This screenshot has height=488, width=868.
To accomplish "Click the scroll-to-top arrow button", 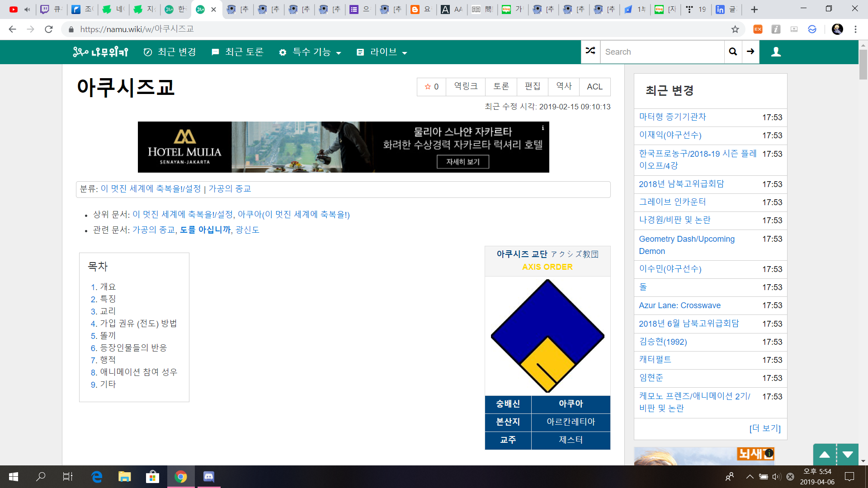I will coord(825,455).
